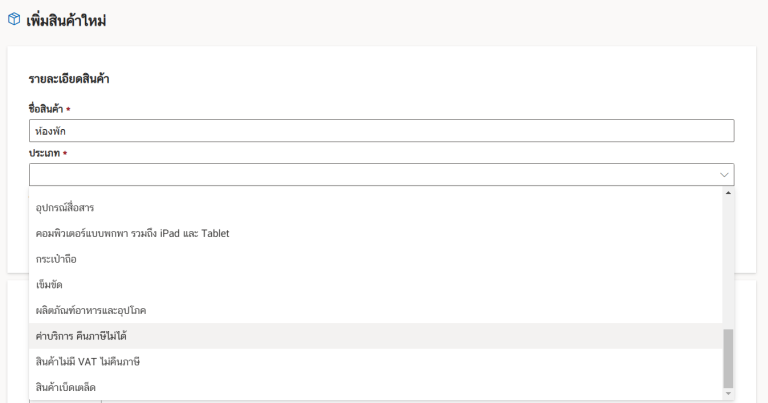Click the scrollbar track above the thumb

[728, 260]
